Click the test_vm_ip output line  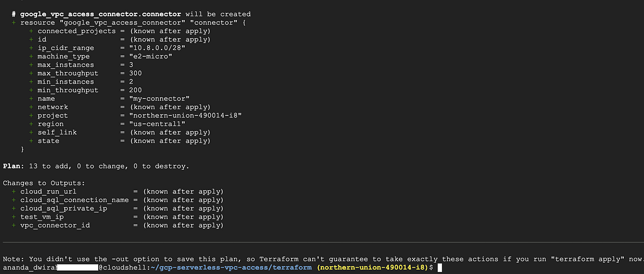tap(118, 217)
